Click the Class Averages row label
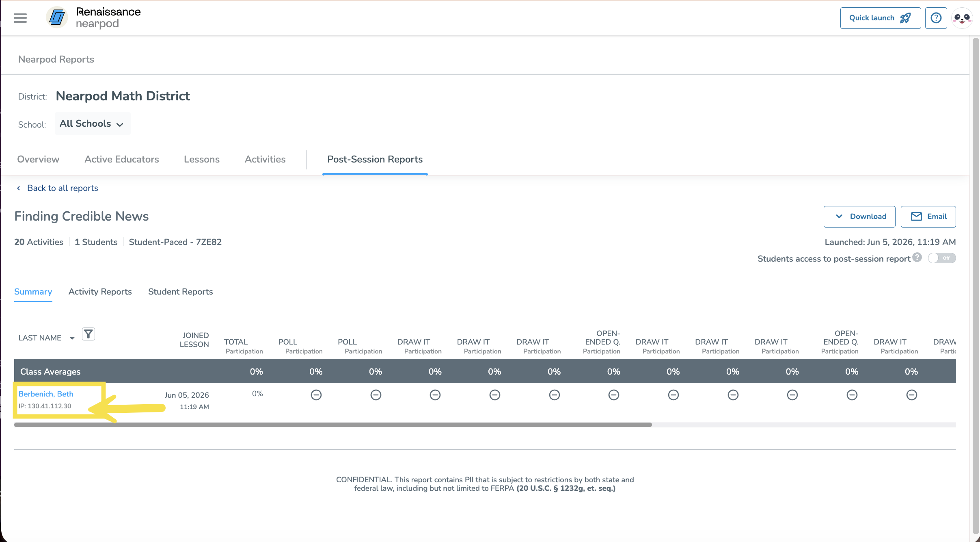 point(50,371)
